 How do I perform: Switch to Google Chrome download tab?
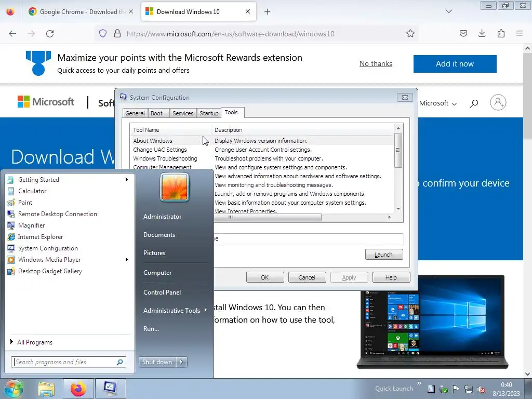(81, 12)
